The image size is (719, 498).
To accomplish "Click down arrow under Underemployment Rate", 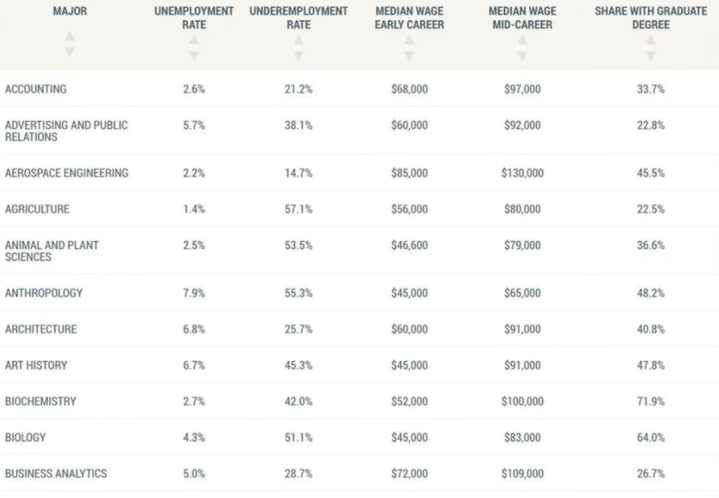I will [297, 56].
